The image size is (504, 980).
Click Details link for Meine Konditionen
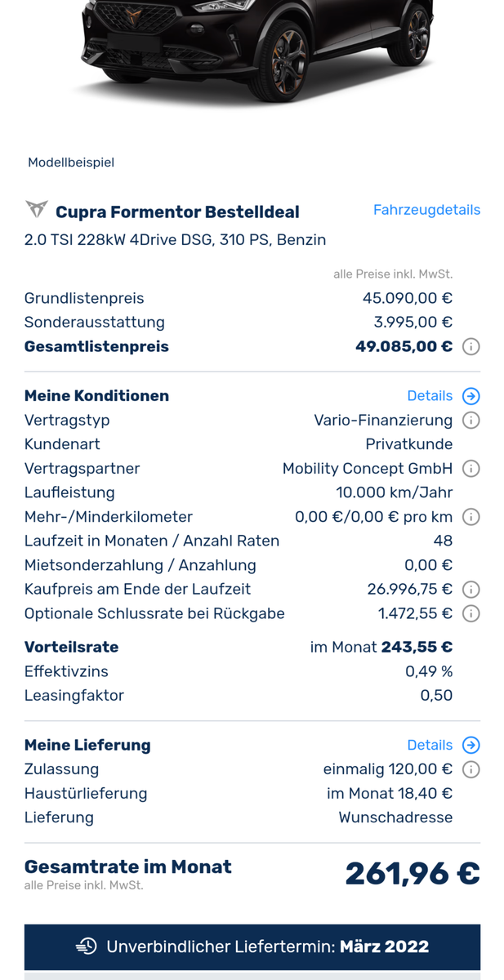(430, 396)
